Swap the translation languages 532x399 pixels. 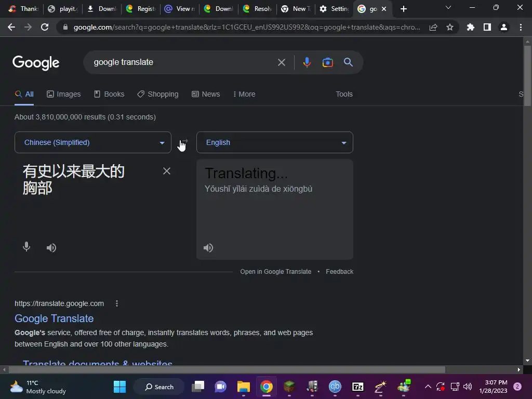click(184, 142)
